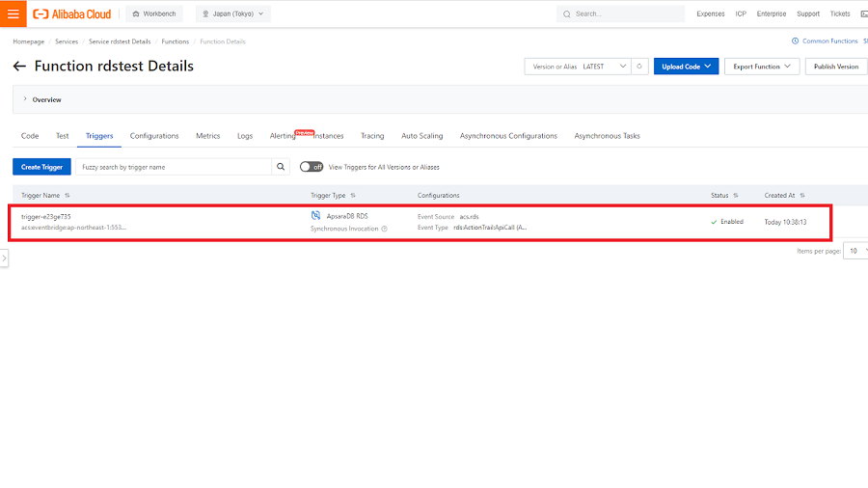Open the Support menu
The width and height of the screenshot is (868, 488).
tap(807, 14)
